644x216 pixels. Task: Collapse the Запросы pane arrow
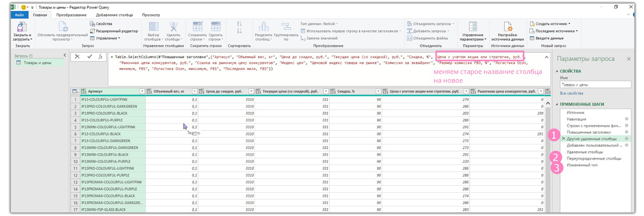(x=65, y=55)
